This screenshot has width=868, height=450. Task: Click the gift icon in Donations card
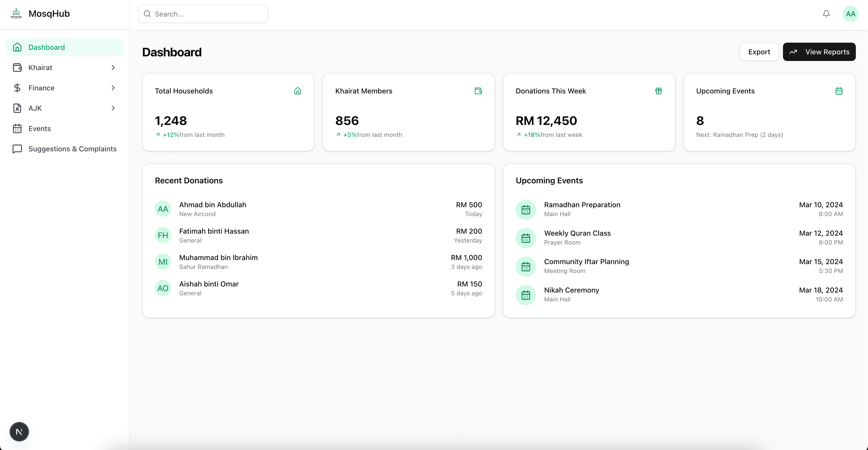coord(658,91)
